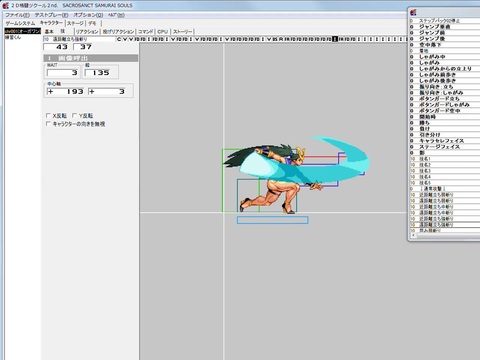The image size is (480, 360).
Task: Open the リアクション sub-tab
Action: 87,32
